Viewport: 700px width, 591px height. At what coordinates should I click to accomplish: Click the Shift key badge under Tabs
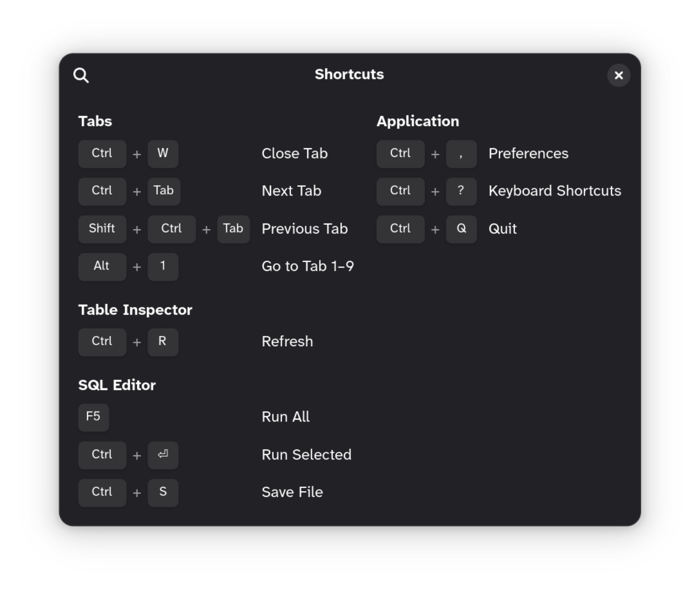click(x=102, y=229)
